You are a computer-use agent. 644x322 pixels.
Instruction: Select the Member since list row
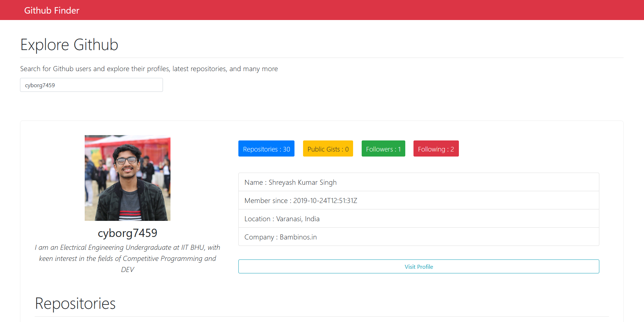[418, 200]
